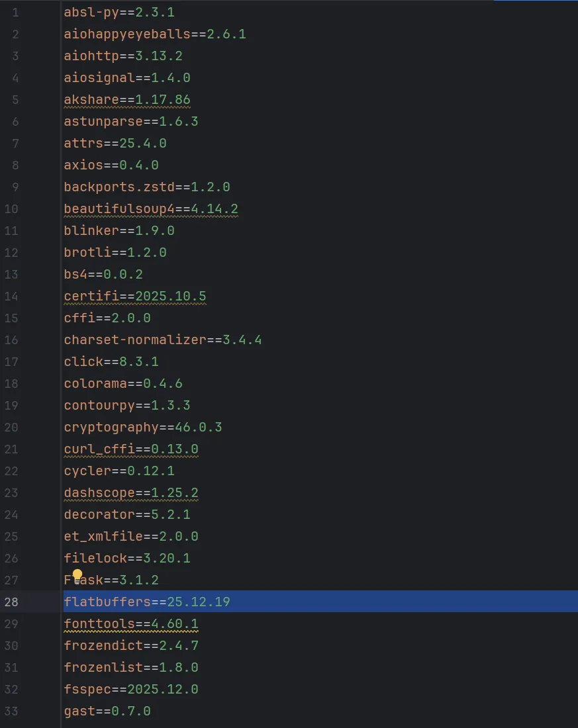Select the absl-py==2.3.1 line
Viewport: 578px width, 728px height.
119,12
